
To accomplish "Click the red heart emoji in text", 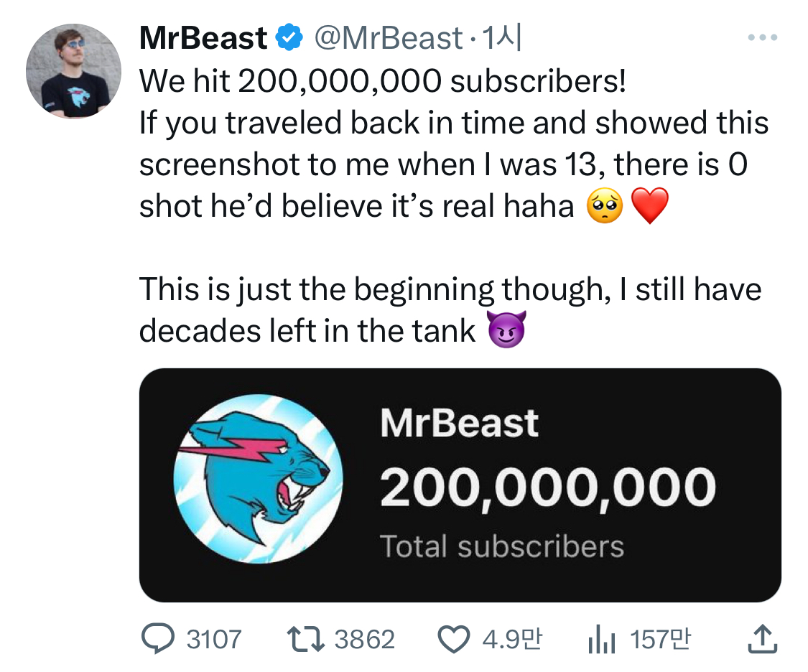I will point(650,206).
